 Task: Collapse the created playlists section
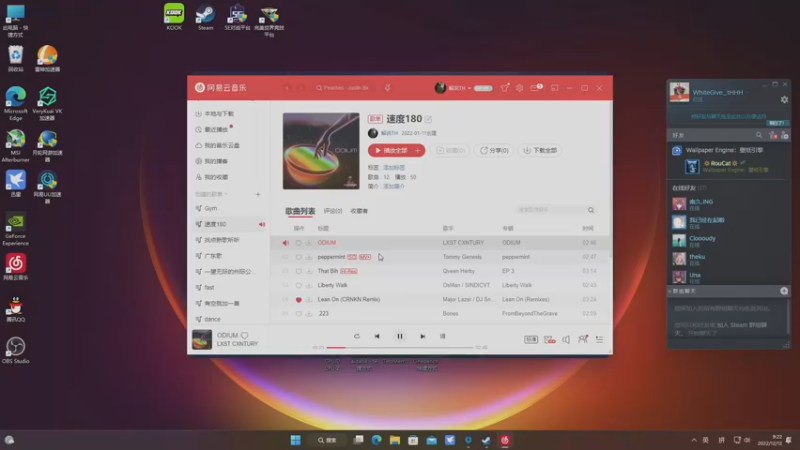coord(226,194)
